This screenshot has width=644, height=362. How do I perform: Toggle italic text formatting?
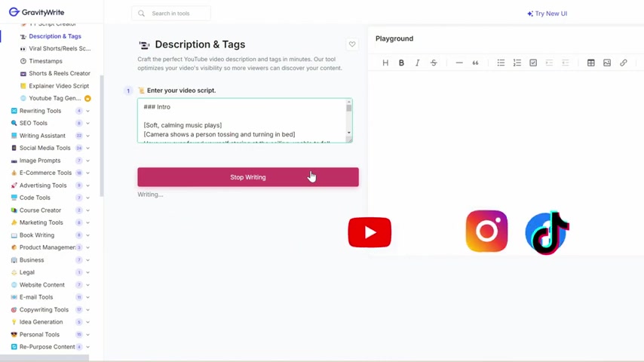(417, 63)
